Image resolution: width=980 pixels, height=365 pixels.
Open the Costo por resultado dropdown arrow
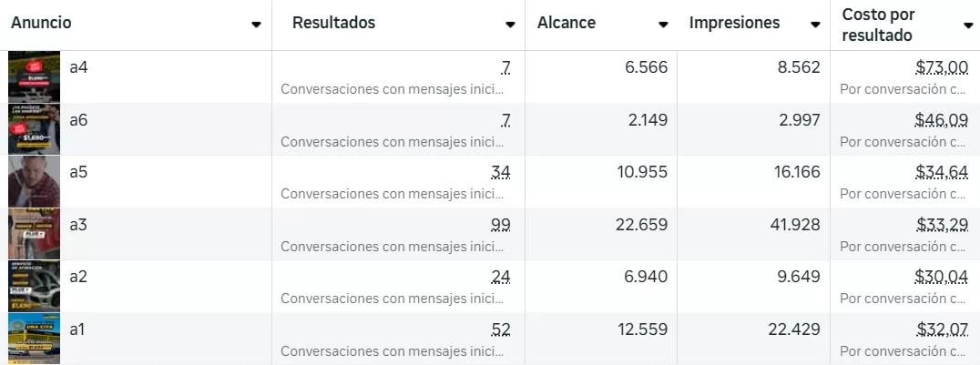tap(967, 25)
